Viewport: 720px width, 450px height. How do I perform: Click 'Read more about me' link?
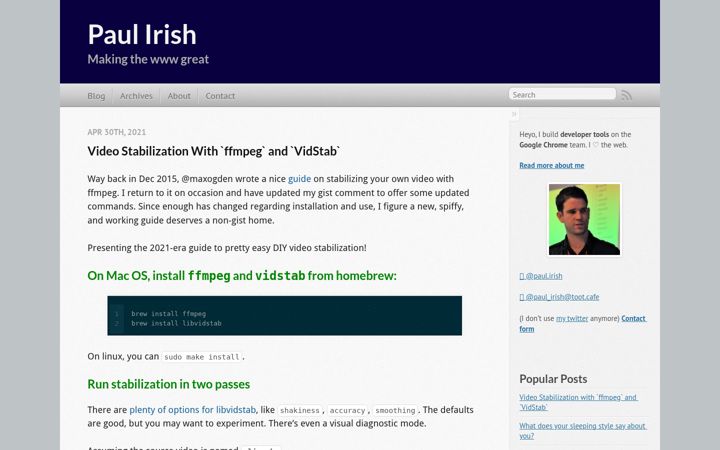coord(551,165)
